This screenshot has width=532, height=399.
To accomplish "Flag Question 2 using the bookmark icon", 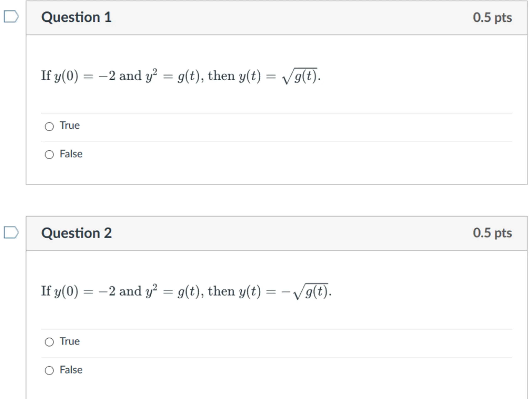I will [11, 232].
